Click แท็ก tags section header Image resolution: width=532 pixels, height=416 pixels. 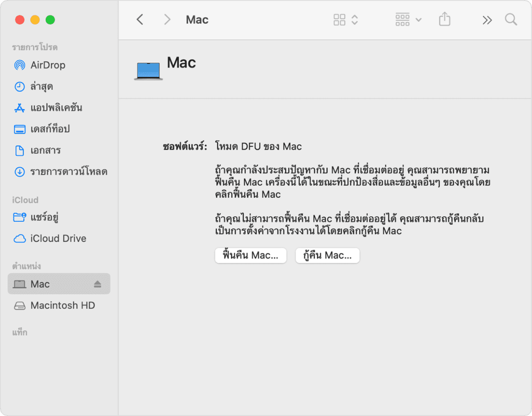[20, 332]
